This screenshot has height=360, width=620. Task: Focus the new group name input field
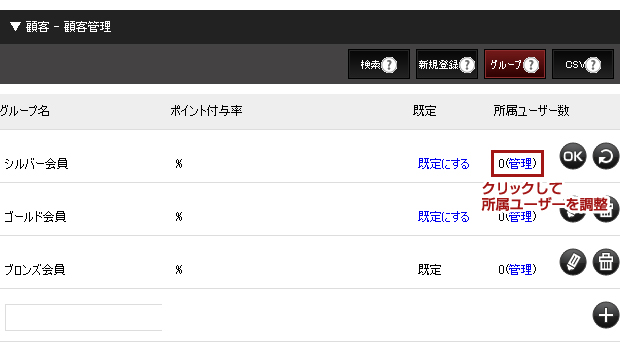point(83,317)
